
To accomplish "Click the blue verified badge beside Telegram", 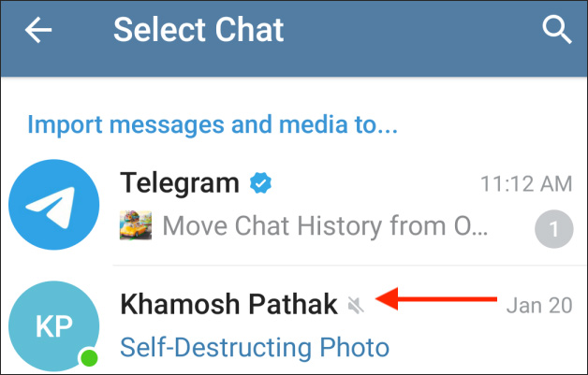I will tap(260, 184).
